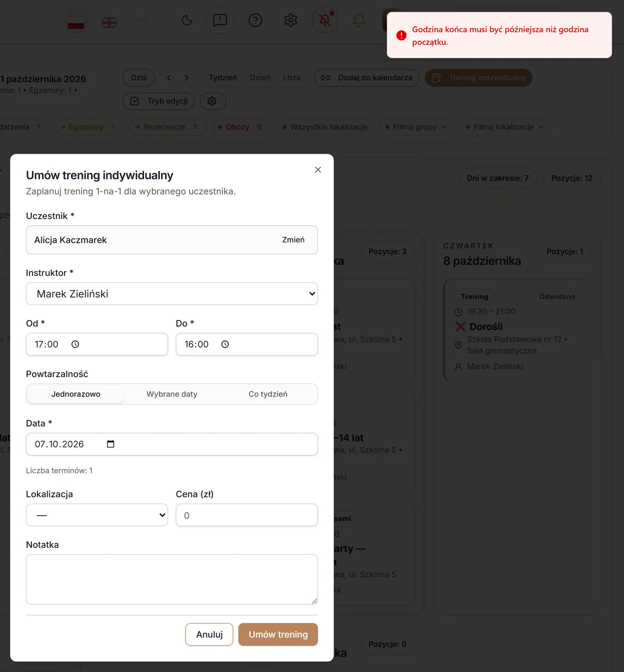This screenshot has height=672, width=624.
Task: Select Wszystkie lokalizacje filter
Action: pyautogui.click(x=326, y=127)
